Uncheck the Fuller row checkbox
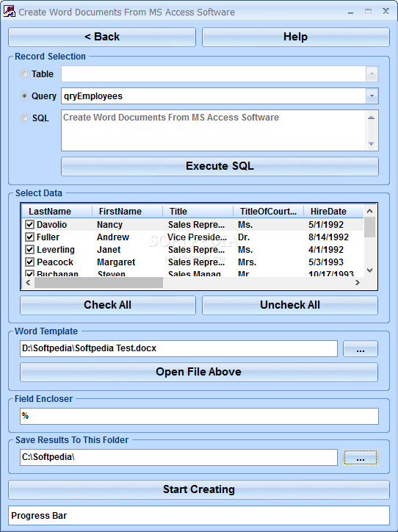The height and width of the screenshot is (532, 398). pos(29,237)
